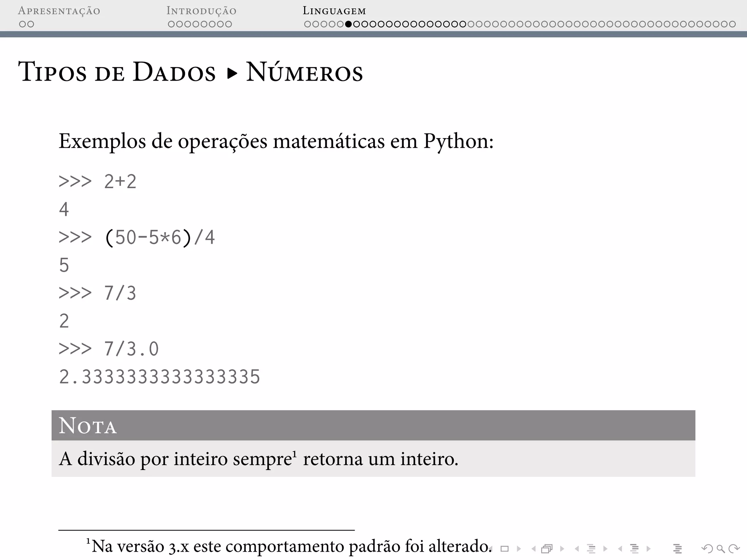Image resolution: width=747 pixels, height=560 pixels.
Task: Click the code line '>>> 2+2'
Action: 97,182
